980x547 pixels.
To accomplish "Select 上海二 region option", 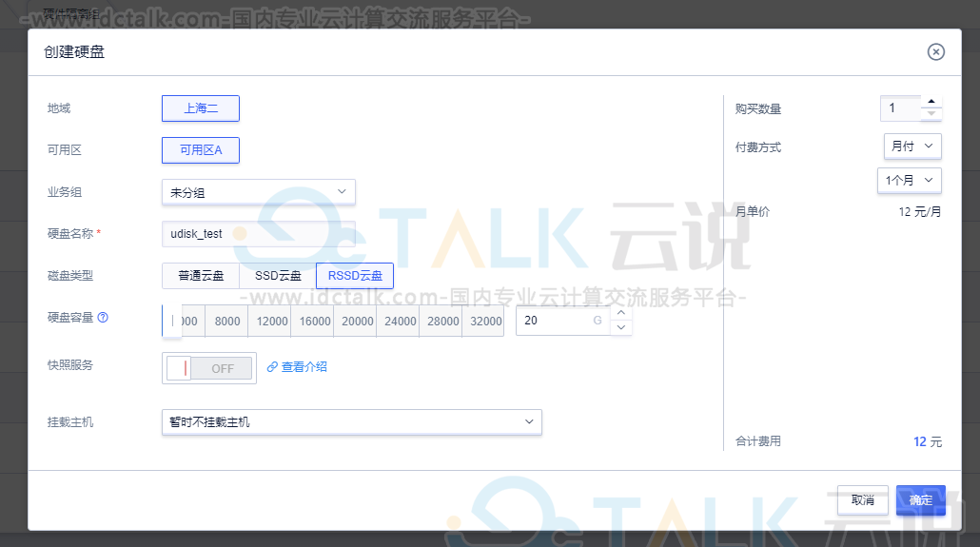I will pyautogui.click(x=201, y=108).
